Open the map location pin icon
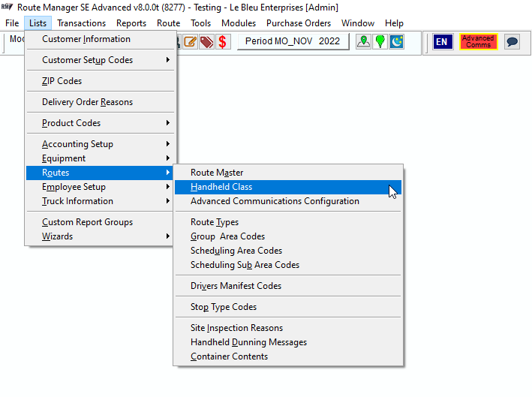Viewport: 532px width, 397px height. pos(363,42)
